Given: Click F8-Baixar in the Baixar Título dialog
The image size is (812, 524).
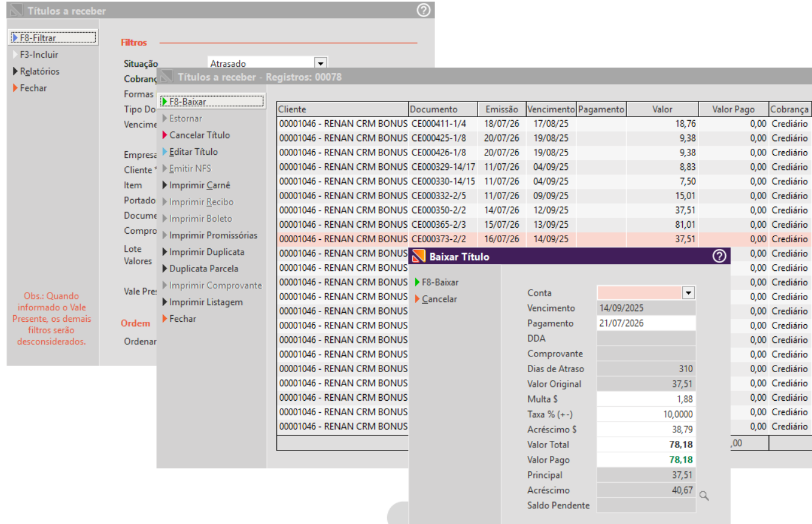Looking at the screenshot, I should point(440,282).
